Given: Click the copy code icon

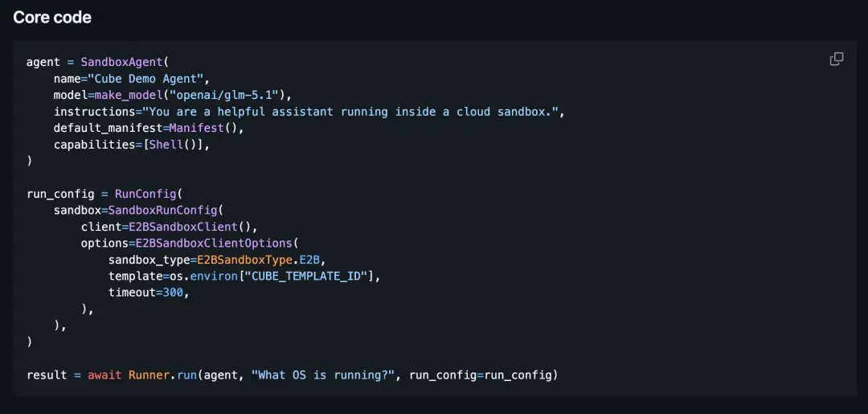Looking at the screenshot, I should click(x=837, y=59).
